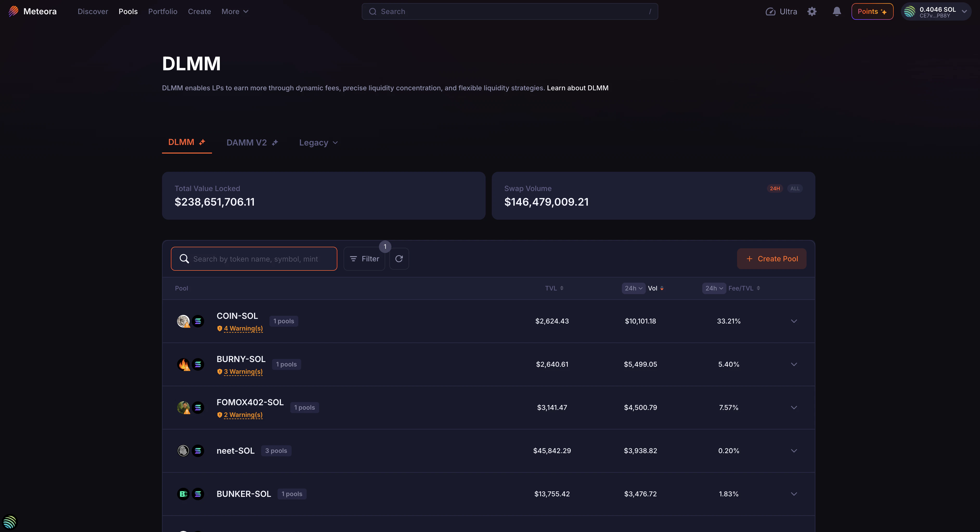
Task: Open the More navigation dropdown
Action: (x=235, y=11)
